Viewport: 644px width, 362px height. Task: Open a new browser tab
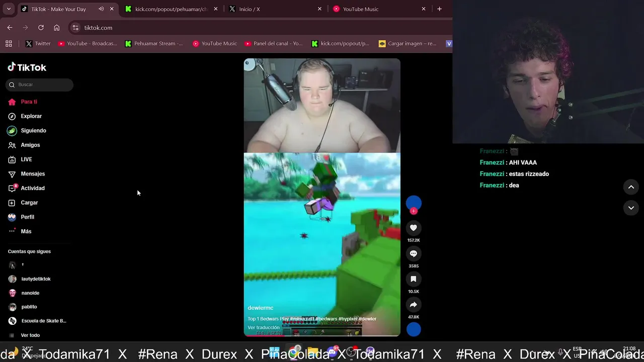(x=439, y=9)
